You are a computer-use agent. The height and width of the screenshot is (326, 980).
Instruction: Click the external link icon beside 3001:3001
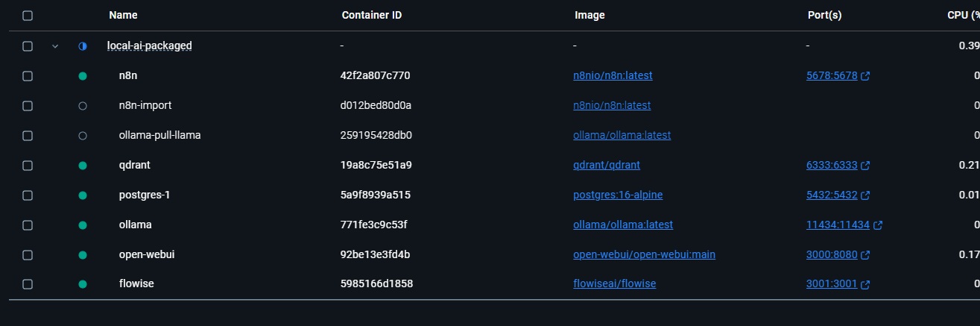[x=865, y=285]
